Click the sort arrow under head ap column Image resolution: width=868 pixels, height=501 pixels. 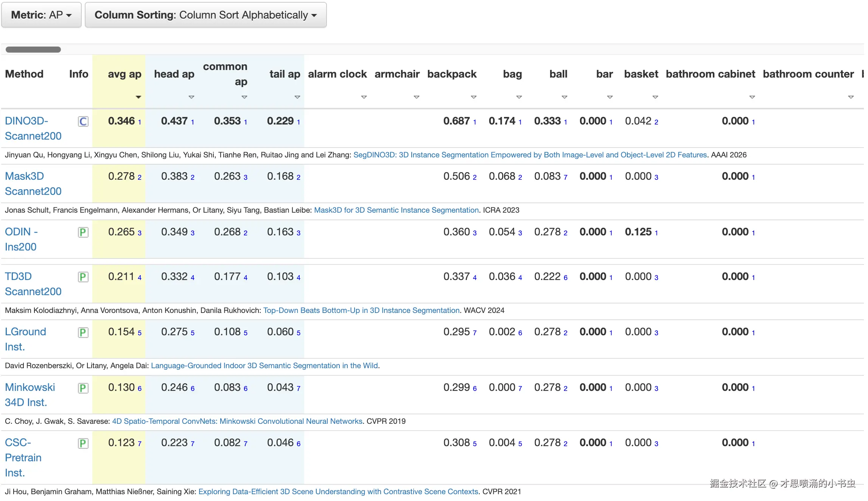click(191, 97)
